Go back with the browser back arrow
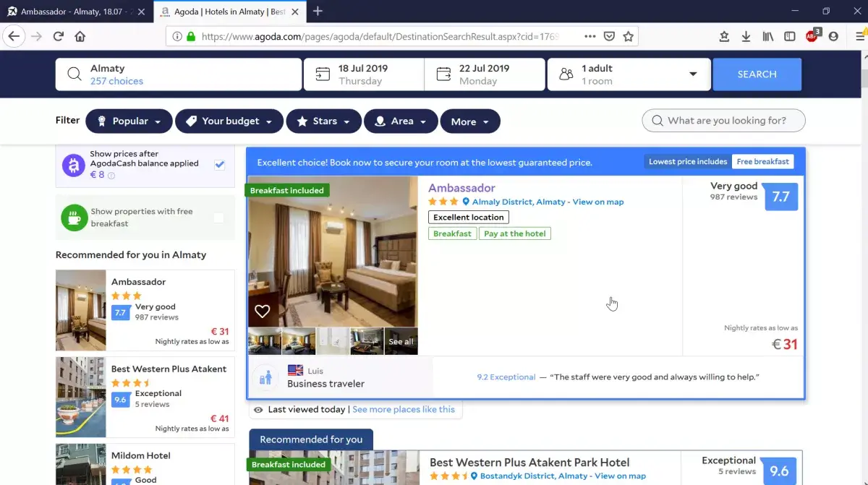The image size is (868, 485). click(14, 37)
